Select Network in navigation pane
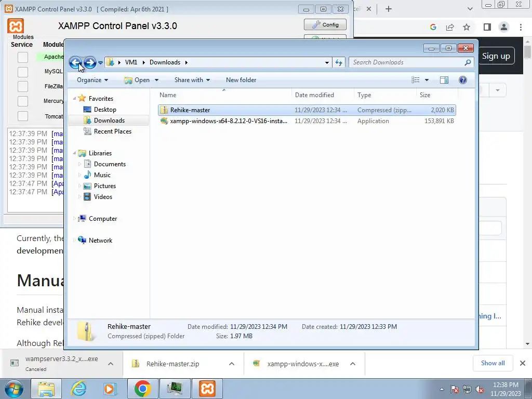532x399 pixels. tap(100, 241)
